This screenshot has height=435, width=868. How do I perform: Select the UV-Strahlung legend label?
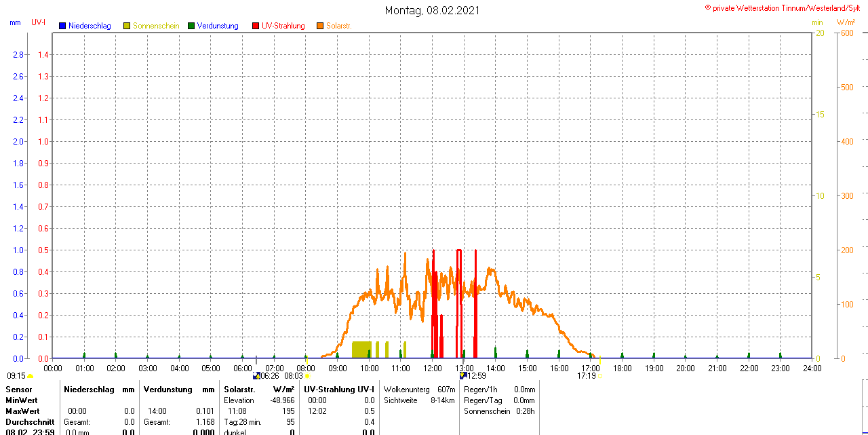coord(283,26)
